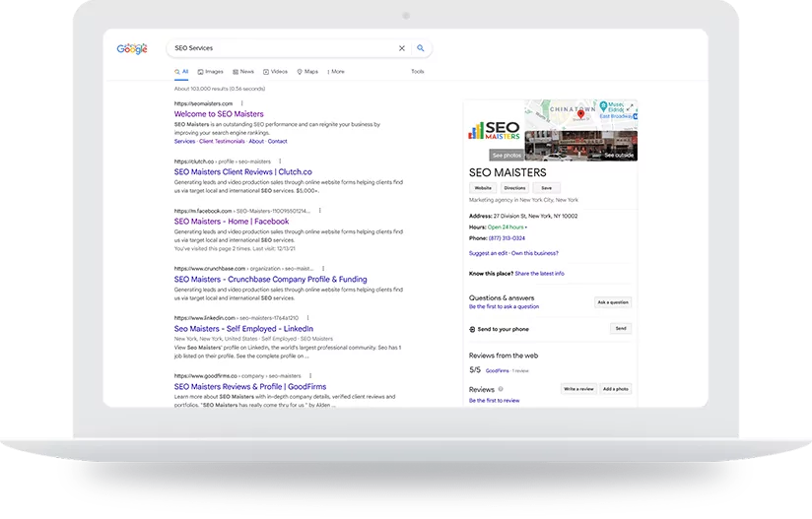
Task: Open three-dot menu beside goodfirms.co result
Action: [x=310, y=375]
